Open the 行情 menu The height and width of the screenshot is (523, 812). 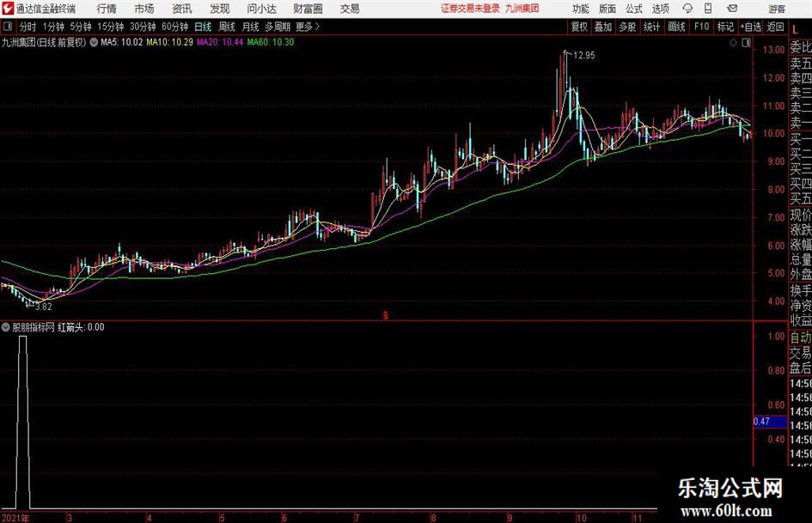coord(107,9)
